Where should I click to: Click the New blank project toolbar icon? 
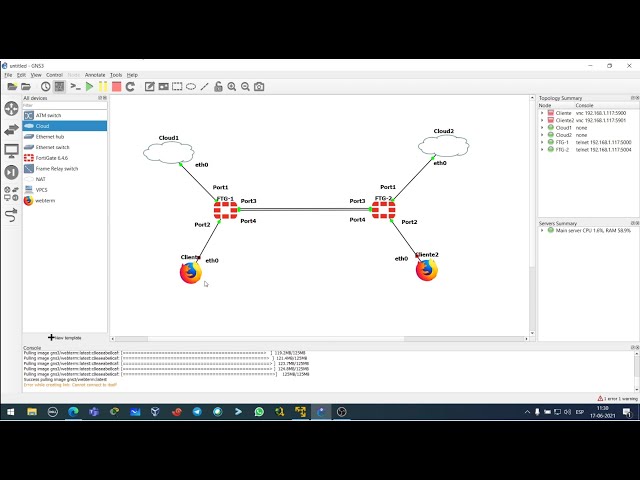(x=12, y=87)
